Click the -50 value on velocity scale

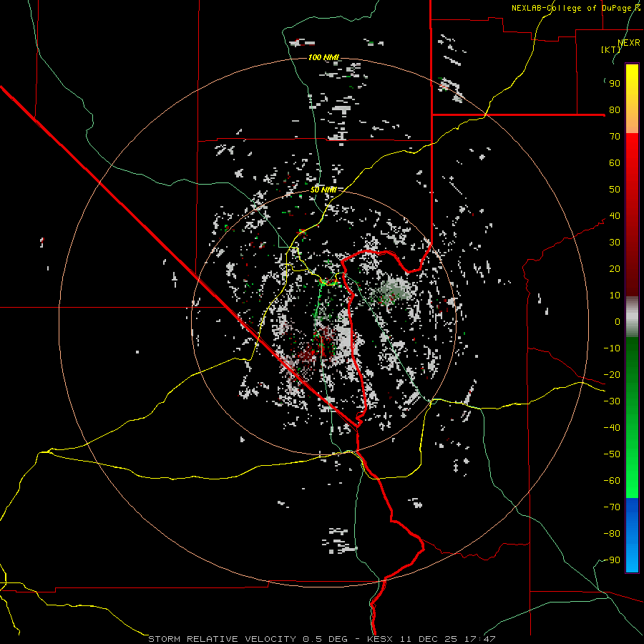(612, 454)
